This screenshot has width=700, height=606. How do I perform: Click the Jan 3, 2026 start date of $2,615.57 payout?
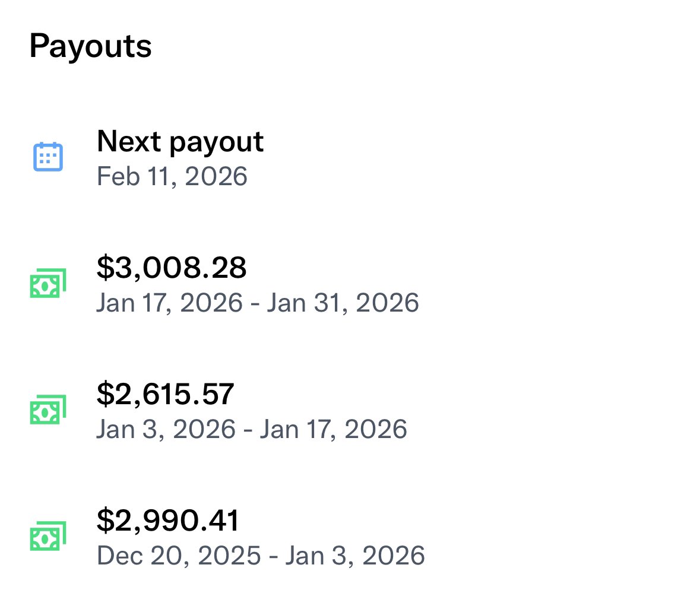[x=166, y=429]
